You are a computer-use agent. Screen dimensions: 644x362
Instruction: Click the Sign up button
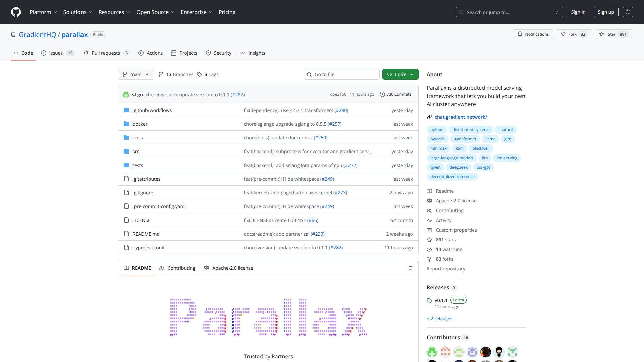coord(606,12)
